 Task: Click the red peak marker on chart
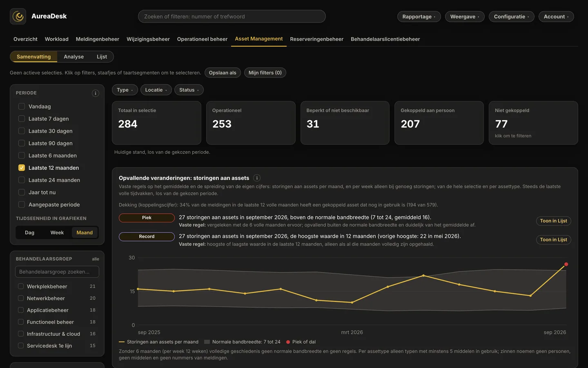(566, 264)
